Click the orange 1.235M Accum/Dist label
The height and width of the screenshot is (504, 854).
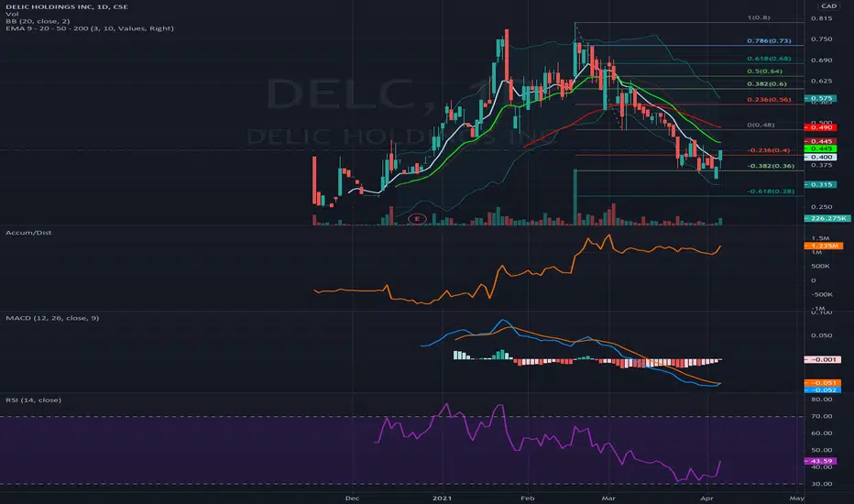(824, 246)
